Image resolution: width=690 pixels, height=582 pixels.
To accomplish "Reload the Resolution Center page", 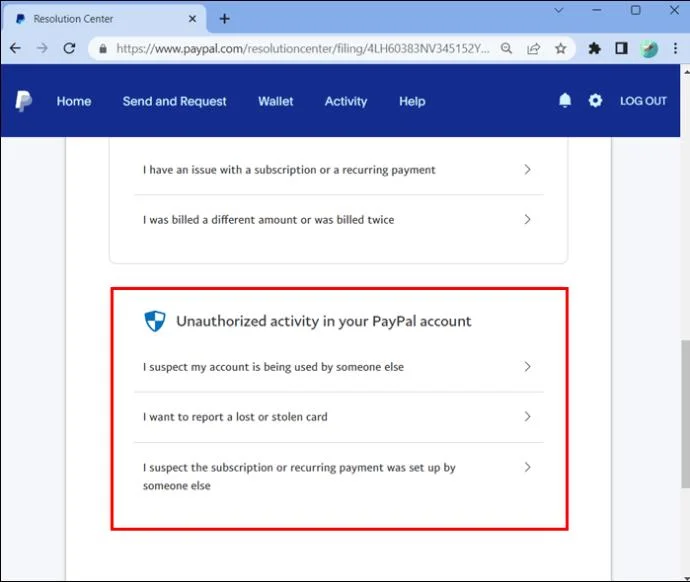I will [70, 48].
